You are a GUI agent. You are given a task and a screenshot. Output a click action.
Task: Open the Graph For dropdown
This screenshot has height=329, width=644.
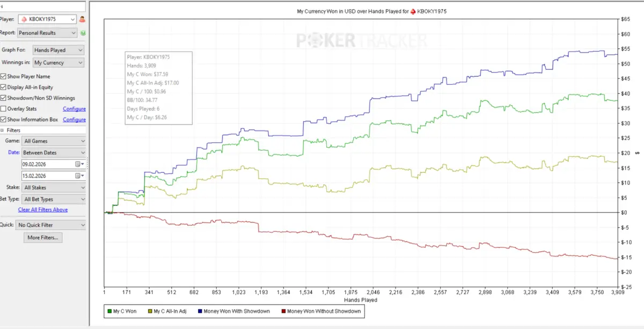click(x=58, y=50)
